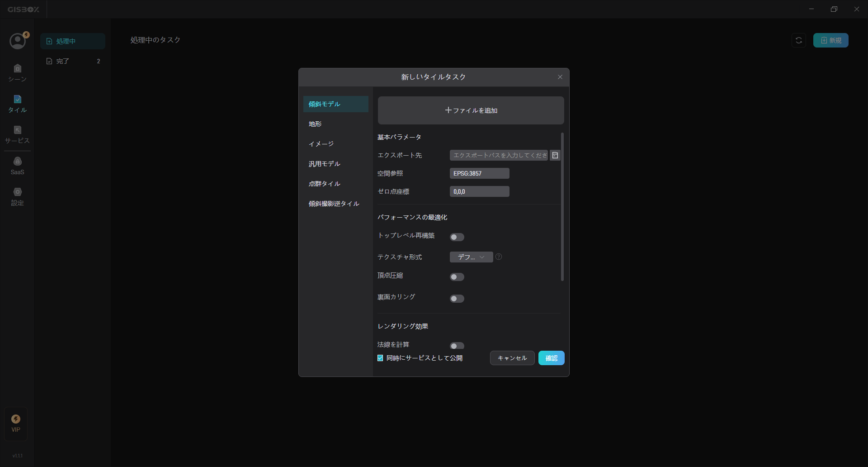Click the v1.1.1 version label
The height and width of the screenshot is (467, 868).
(17, 456)
